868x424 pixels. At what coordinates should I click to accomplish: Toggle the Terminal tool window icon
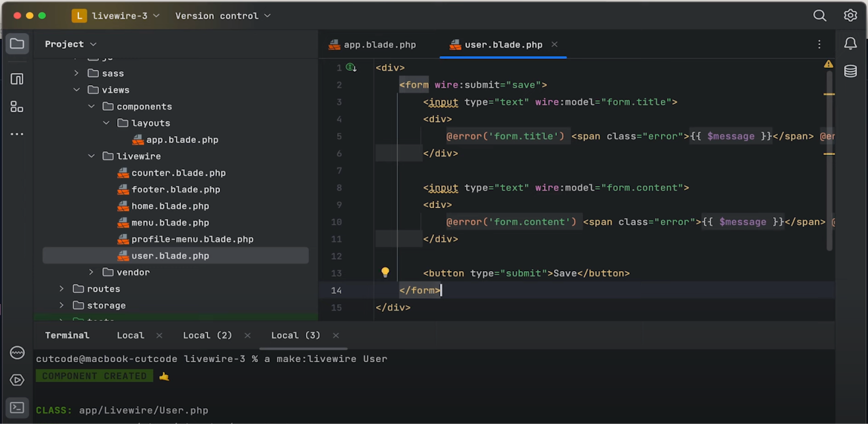click(x=17, y=407)
